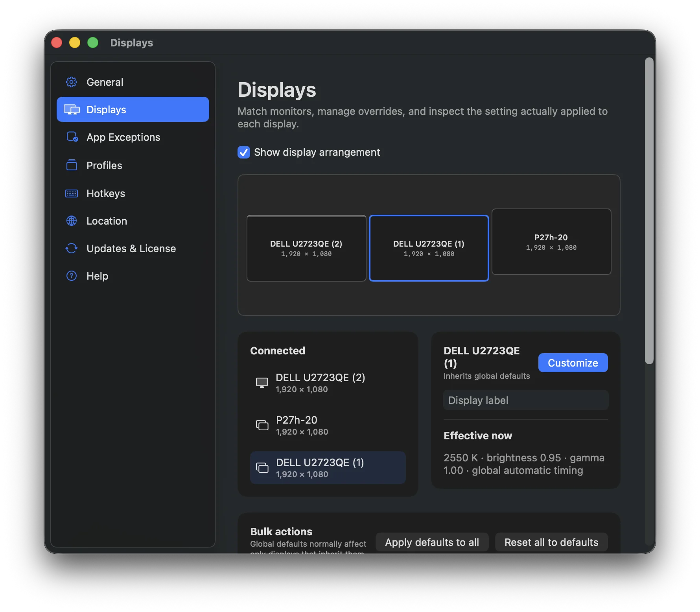Click the App Exceptions icon
700x612 pixels.
click(72, 137)
